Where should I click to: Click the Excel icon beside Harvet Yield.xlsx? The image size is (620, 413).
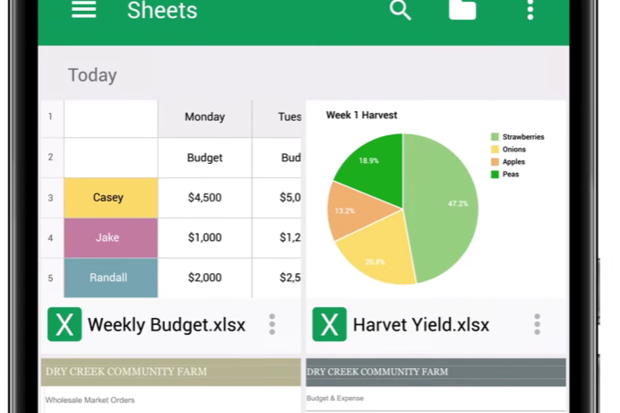329,324
